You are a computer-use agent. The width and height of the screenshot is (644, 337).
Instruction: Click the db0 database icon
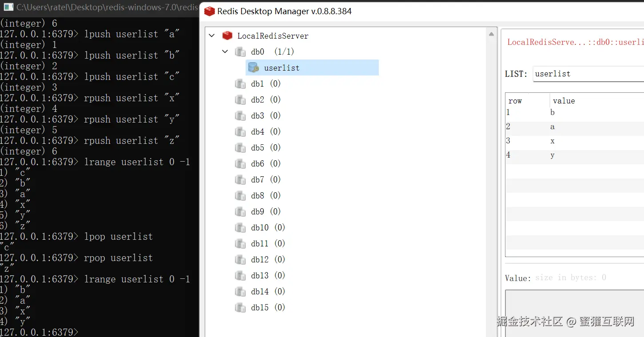240,52
